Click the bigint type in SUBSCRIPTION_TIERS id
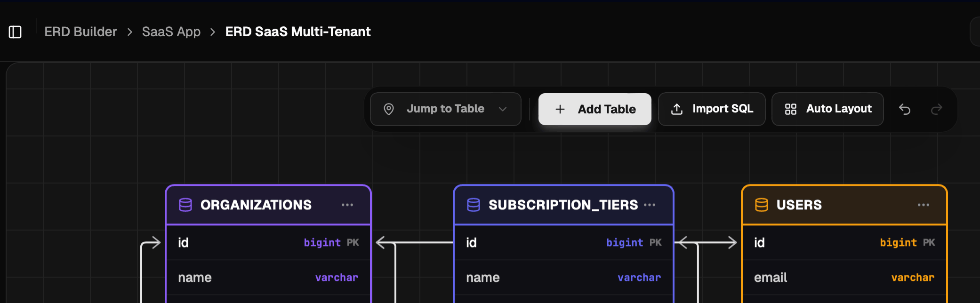Image resolution: width=980 pixels, height=303 pixels. tap(625, 243)
